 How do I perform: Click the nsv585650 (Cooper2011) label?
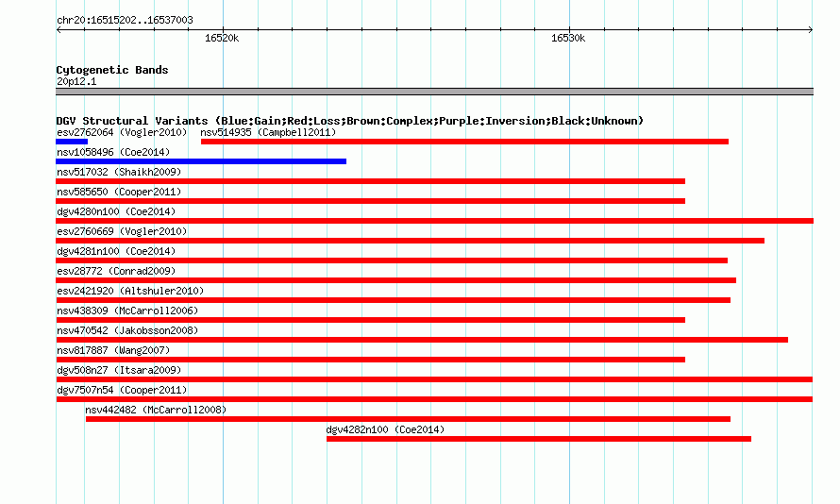[x=119, y=192]
